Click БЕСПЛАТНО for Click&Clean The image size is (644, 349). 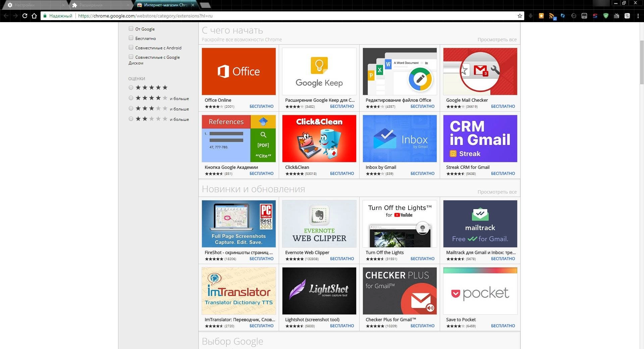pos(342,173)
